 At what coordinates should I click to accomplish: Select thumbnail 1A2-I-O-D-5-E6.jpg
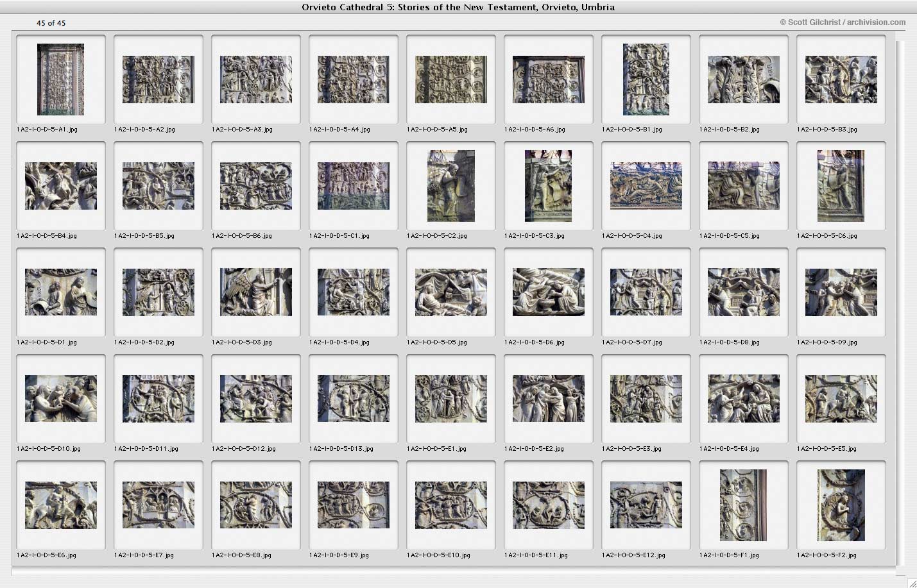[61, 505]
